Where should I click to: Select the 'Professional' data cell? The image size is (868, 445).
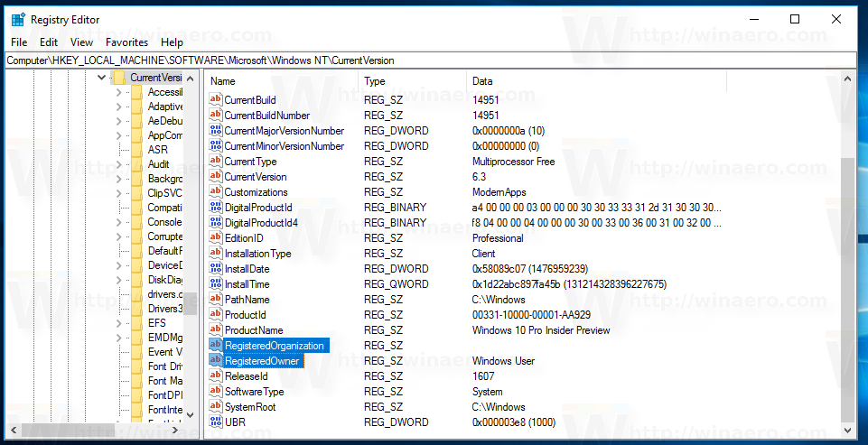(x=498, y=238)
